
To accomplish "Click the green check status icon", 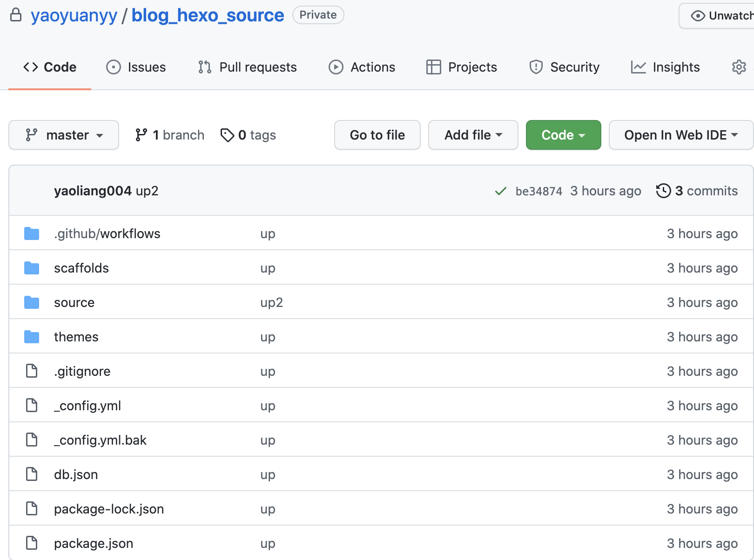I will 500,191.
